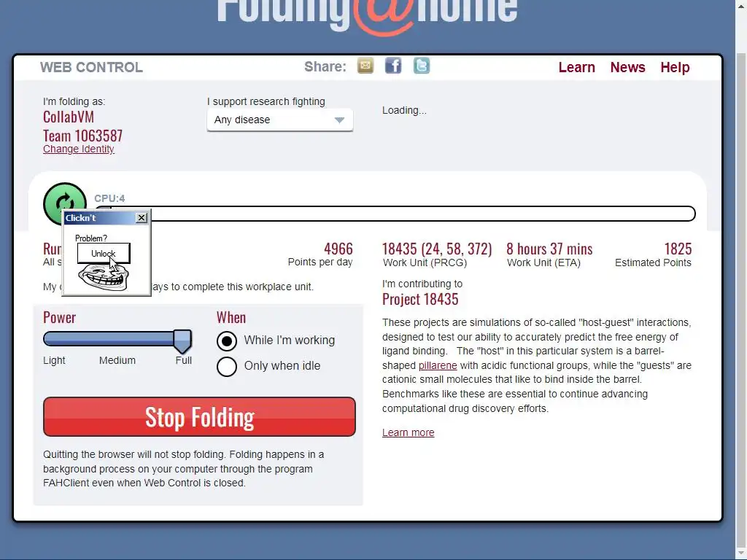
Task: Follow the Learn more link
Action: [409, 432]
